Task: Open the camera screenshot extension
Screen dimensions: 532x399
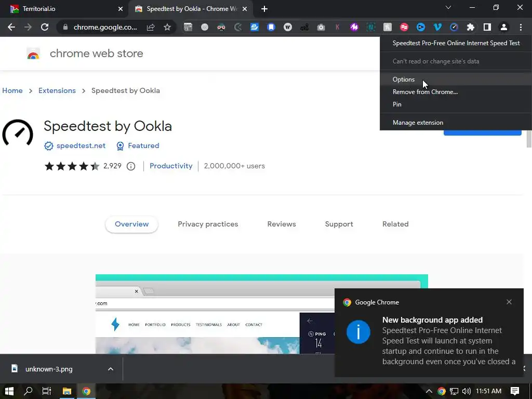Action: 321,27
